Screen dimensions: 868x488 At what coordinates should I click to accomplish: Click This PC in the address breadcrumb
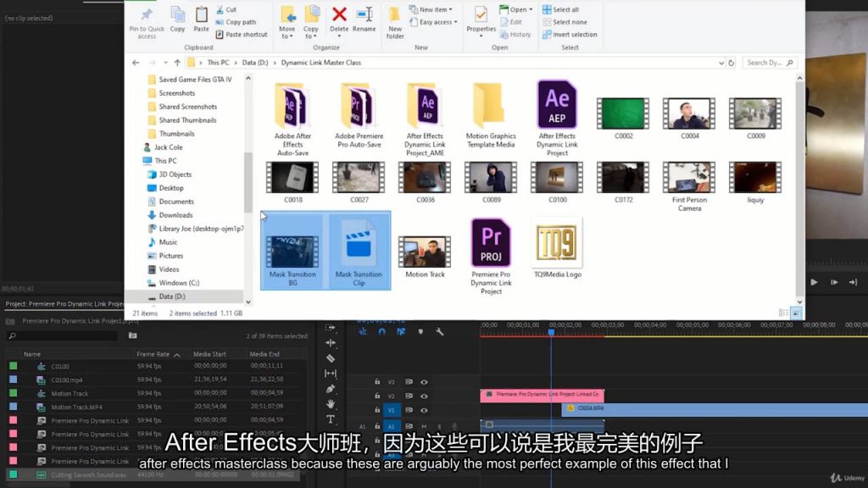pos(218,63)
